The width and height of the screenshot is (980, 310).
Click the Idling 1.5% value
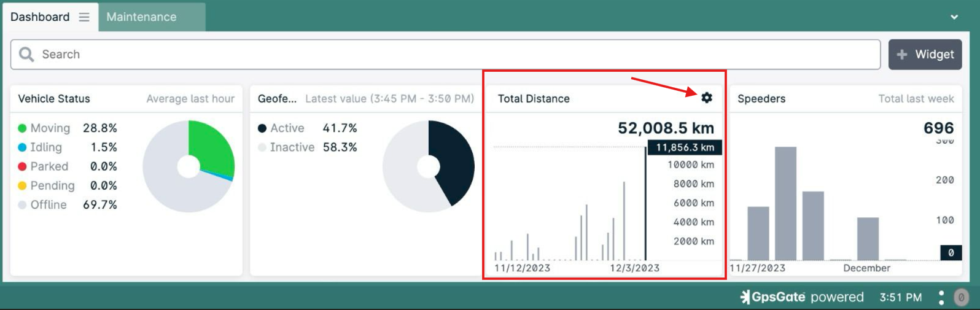point(104,147)
